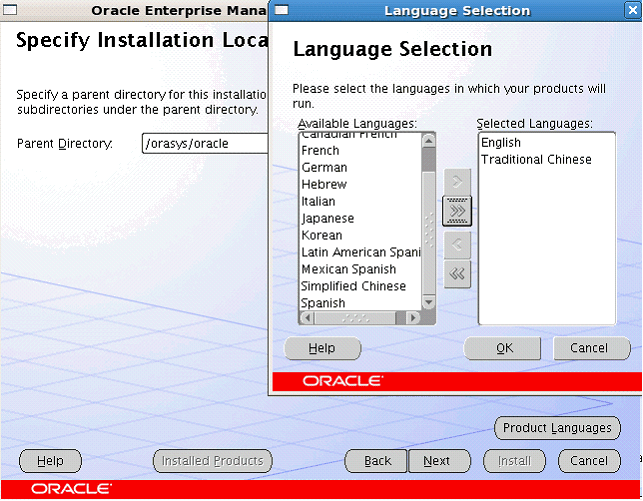
Task: Select Korean in Available Languages
Action: (360, 235)
